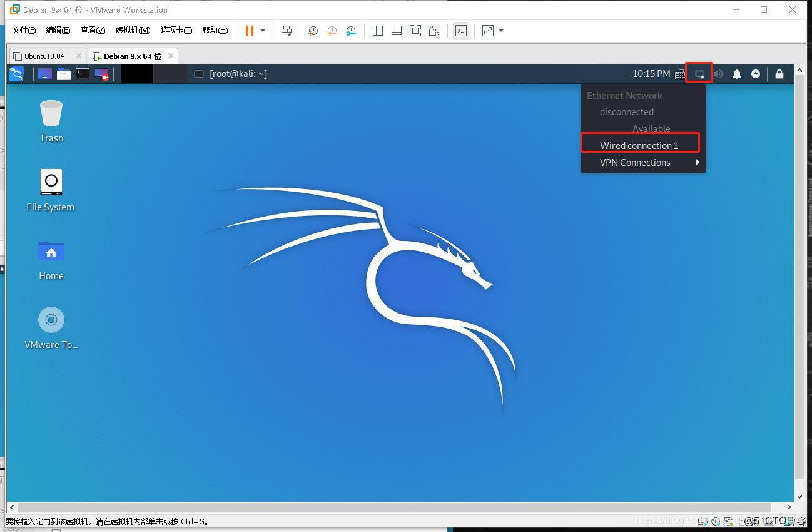This screenshot has width=812, height=532.
Task: Revert to snapshot toolbar icon
Action: pyautogui.click(x=332, y=31)
